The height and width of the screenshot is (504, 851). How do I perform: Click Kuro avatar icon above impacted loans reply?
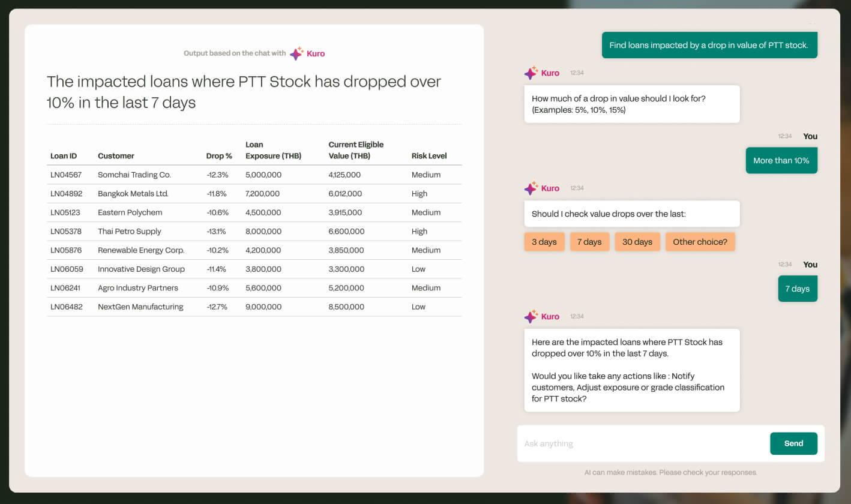tap(531, 317)
